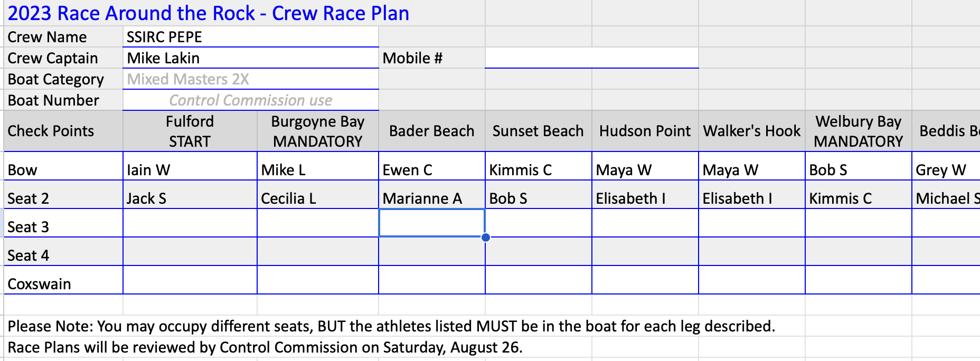Screen dimensions: 980x361
Task: Select the Burgoyne Bay MANDATORY header cell
Action: 318,131
